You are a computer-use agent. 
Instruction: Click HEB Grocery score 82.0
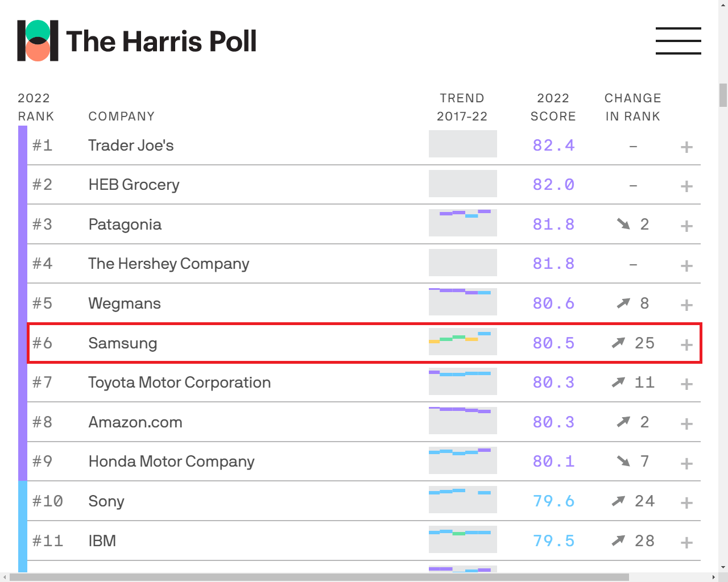(x=553, y=185)
